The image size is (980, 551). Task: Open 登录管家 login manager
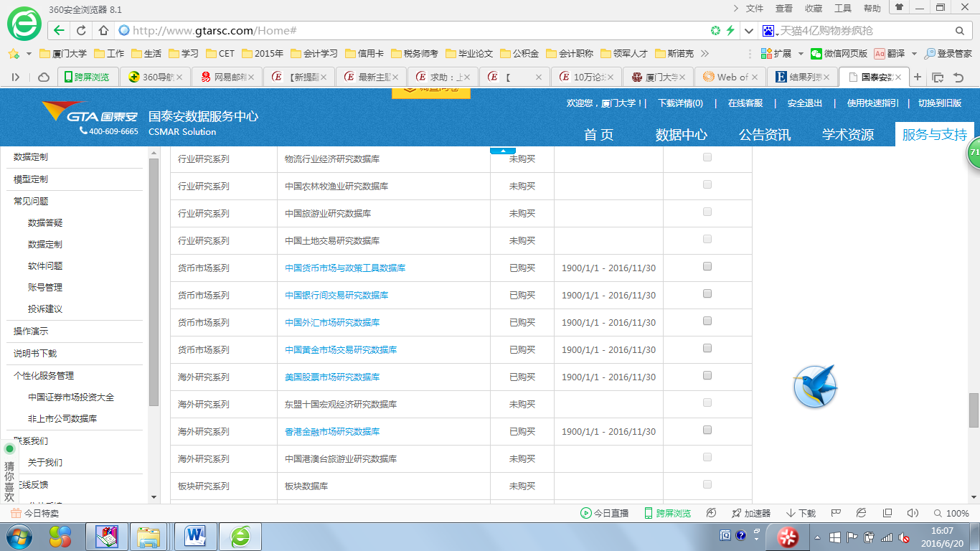click(x=948, y=54)
